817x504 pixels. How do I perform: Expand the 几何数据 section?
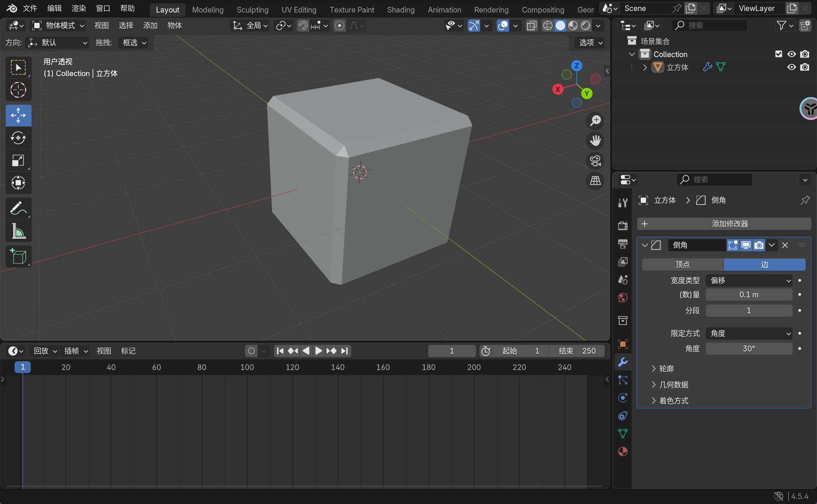(673, 385)
